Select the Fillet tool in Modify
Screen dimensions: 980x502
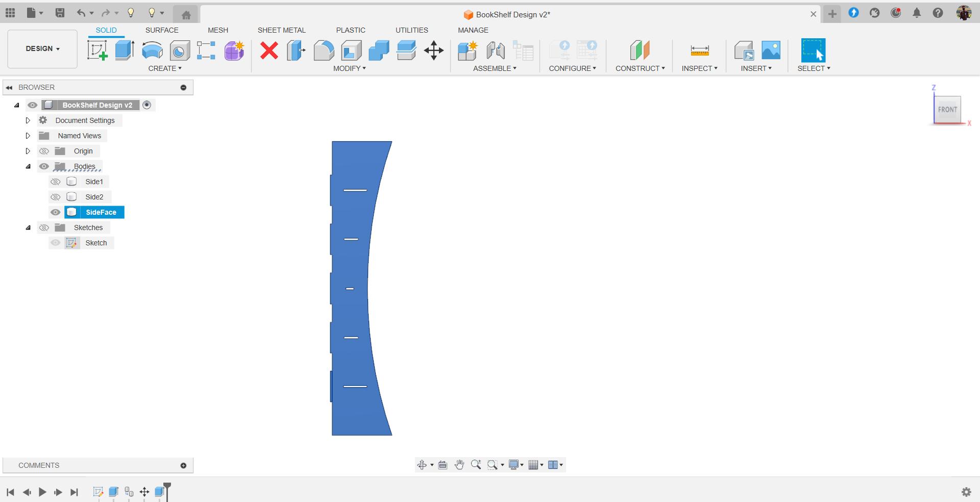(324, 51)
